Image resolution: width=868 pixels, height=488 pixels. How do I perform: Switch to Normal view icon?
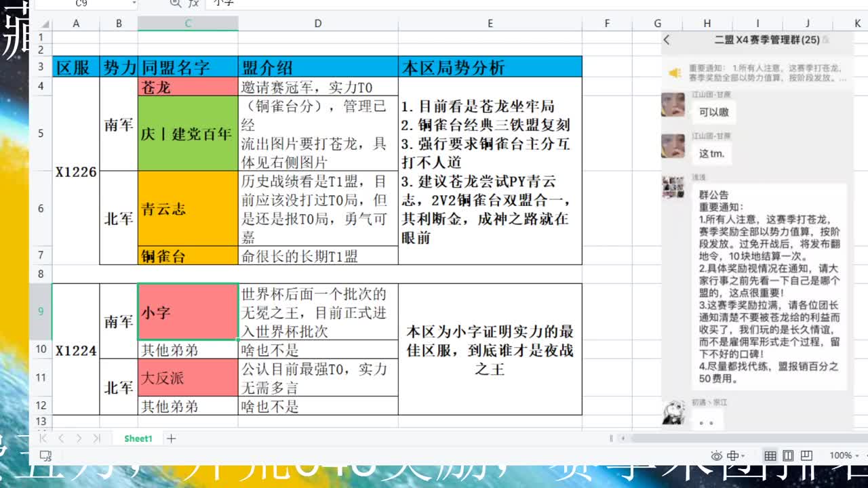tap(770, 455)
